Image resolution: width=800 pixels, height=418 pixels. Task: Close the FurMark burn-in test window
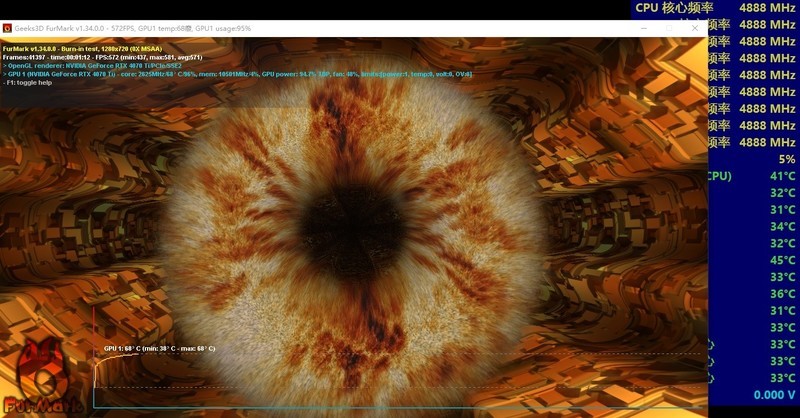(695, 29)
